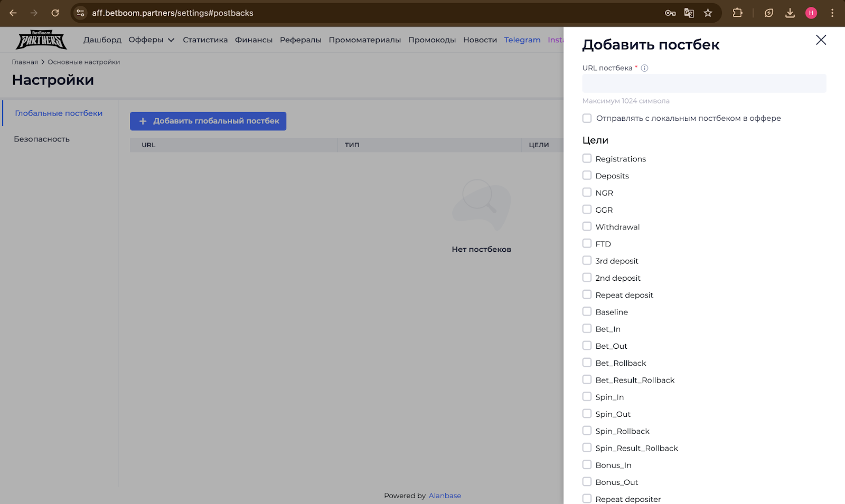
Task: Switch to Безопасность tab
Action: [x=42, y=139]
